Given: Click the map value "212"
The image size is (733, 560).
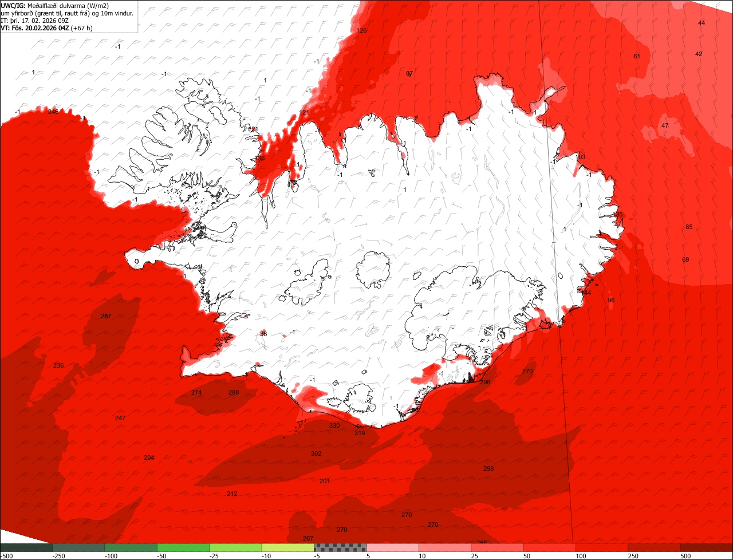Looking at the screenshot, I should pyautogui.click(x=232, y=494).
